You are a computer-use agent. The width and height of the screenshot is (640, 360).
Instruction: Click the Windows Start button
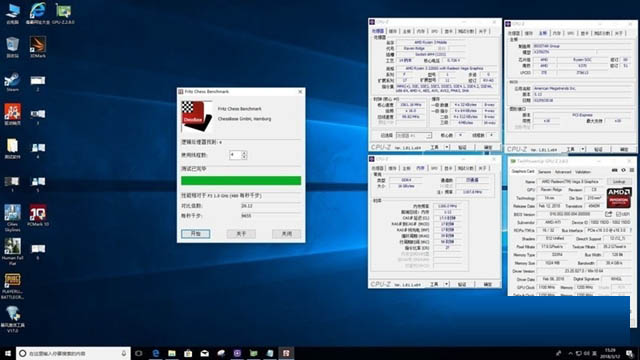8,353
